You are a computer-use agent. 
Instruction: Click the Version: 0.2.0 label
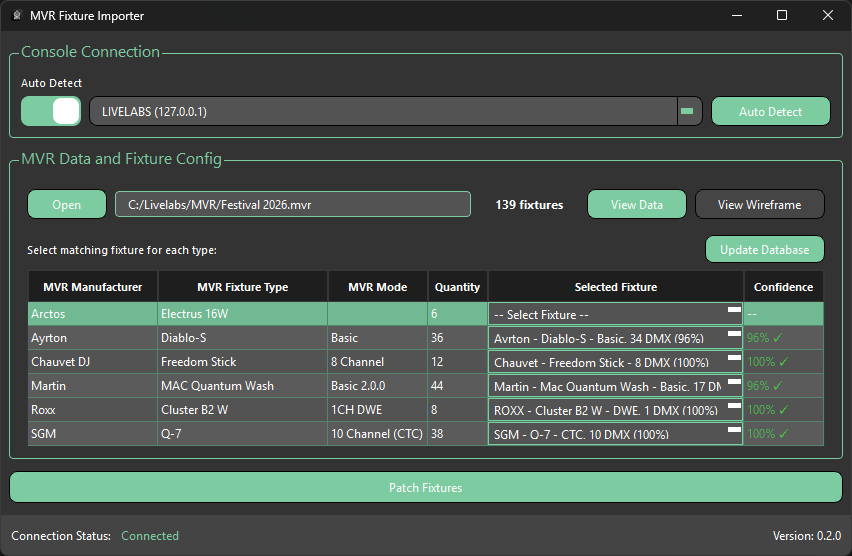(x=807, y=535)
